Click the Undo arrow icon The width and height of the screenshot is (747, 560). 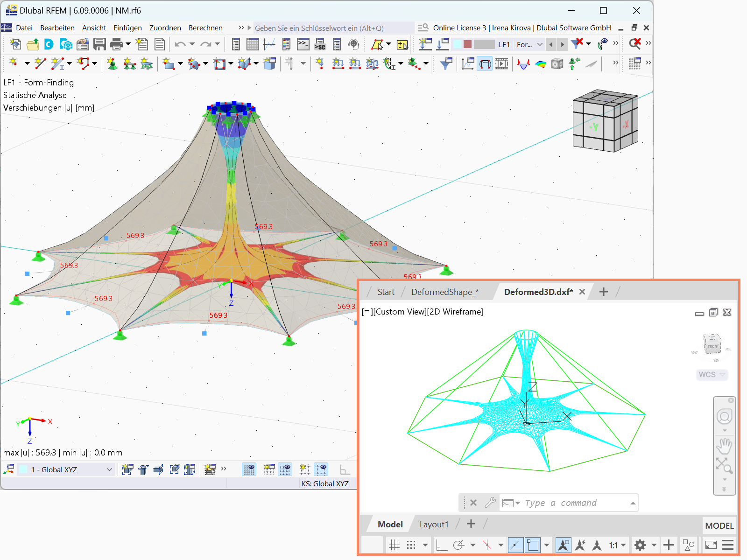click(x=181, y=44)
